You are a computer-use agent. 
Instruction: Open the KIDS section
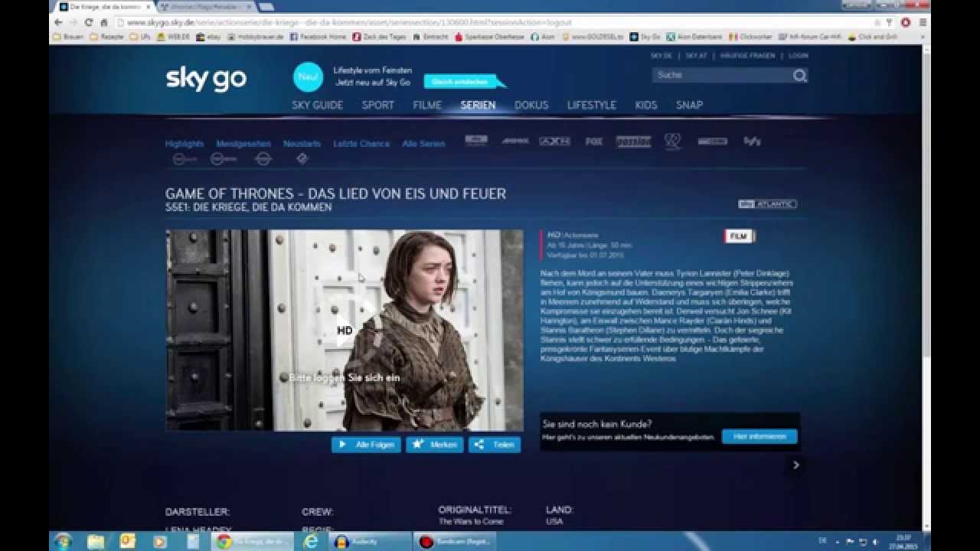click(x=646, y=106)
